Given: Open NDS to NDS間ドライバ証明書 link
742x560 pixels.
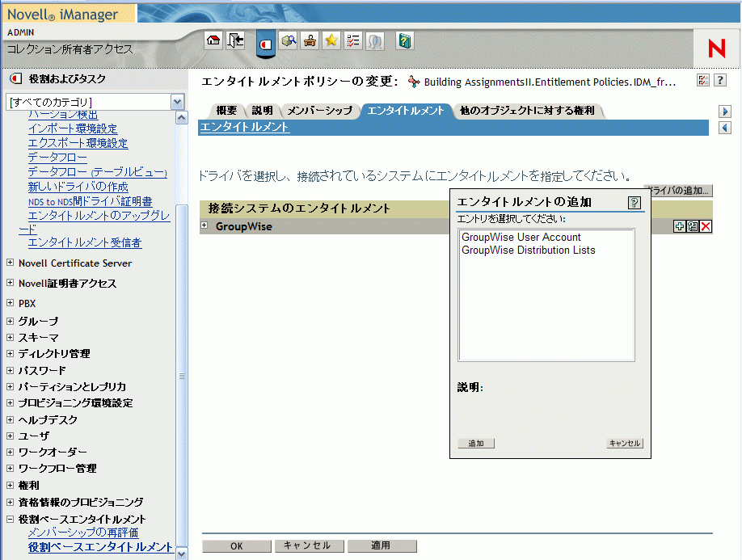Looking at the screenshot, I should point(90,201).
